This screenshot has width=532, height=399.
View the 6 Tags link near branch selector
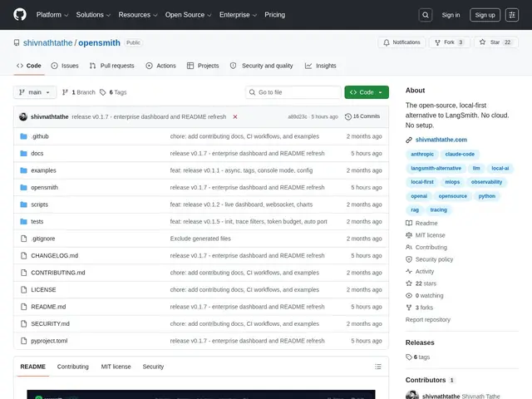coord(113,92)
